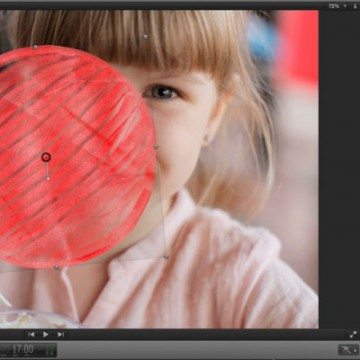The image size is (360, 360).
Task: Select lower-right mask control point near collar
Action: point(166,256)
